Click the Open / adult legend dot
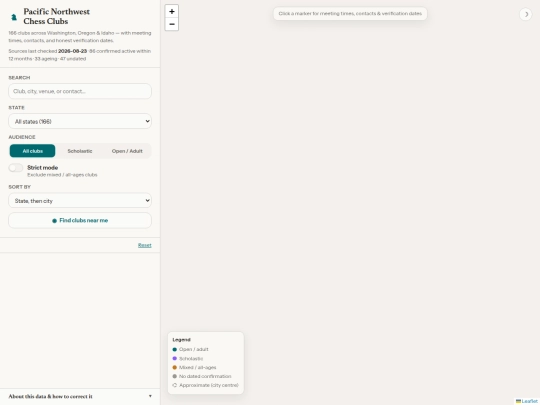540x405 pixels. 175,349
